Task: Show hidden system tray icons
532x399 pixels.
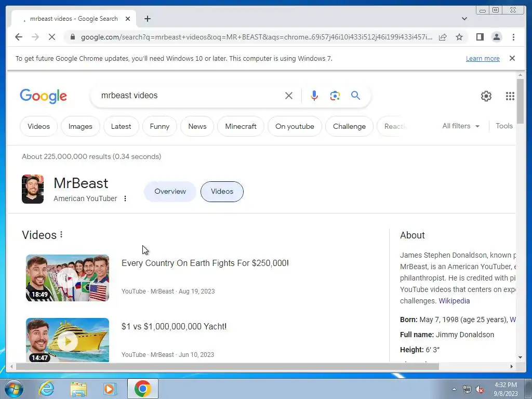Action: (x=454, y=390)
